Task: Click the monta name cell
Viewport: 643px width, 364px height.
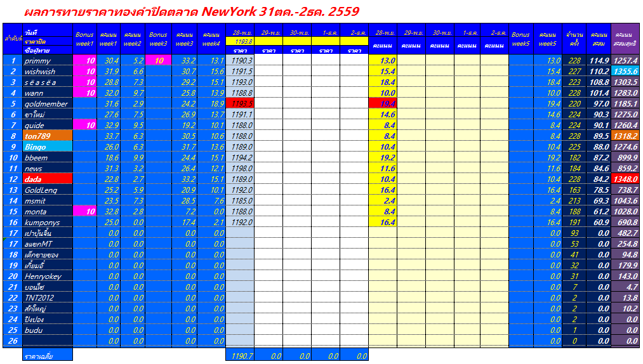Action: tap(48, 212)
